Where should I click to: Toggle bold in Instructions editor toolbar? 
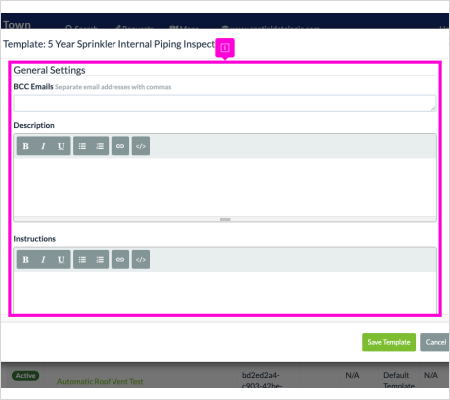26,259
